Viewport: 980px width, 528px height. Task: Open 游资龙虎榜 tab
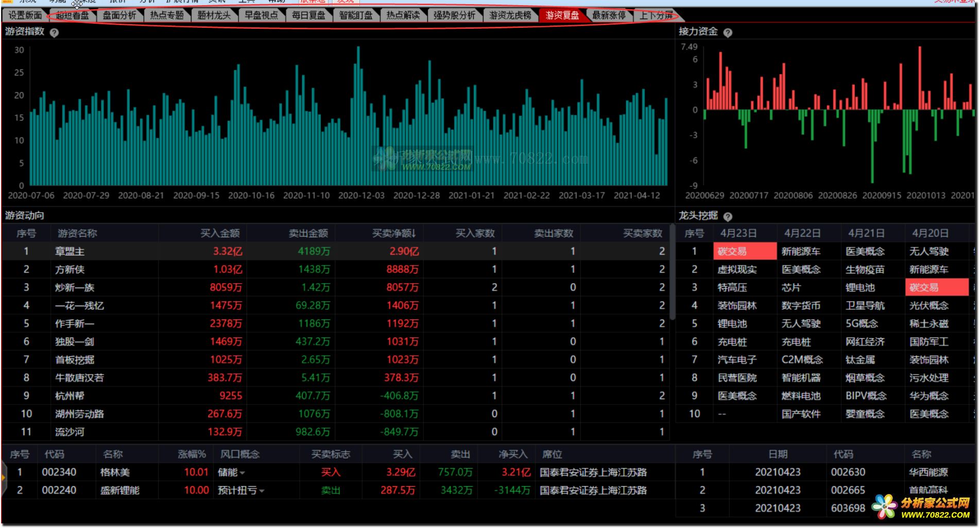click(x=510, y=15)
